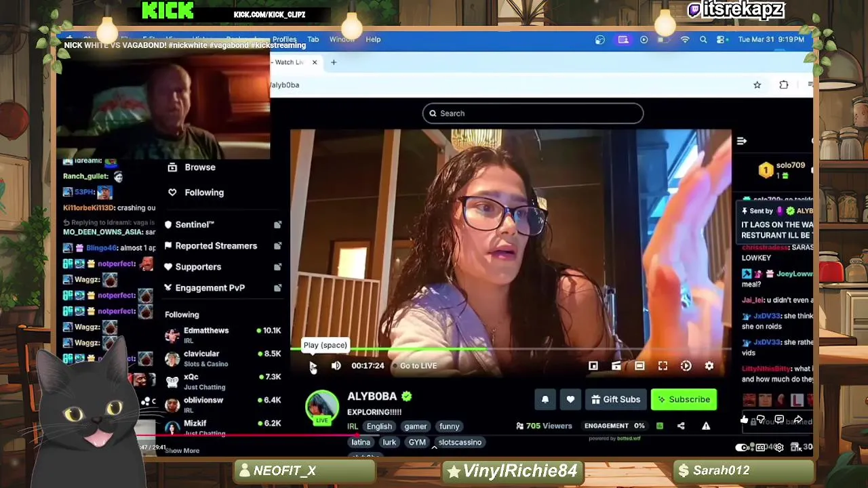Viewport: 868px width, 488px height.
Task: Open external-link icon beside Engagement PvP
Action: (277, 288)
